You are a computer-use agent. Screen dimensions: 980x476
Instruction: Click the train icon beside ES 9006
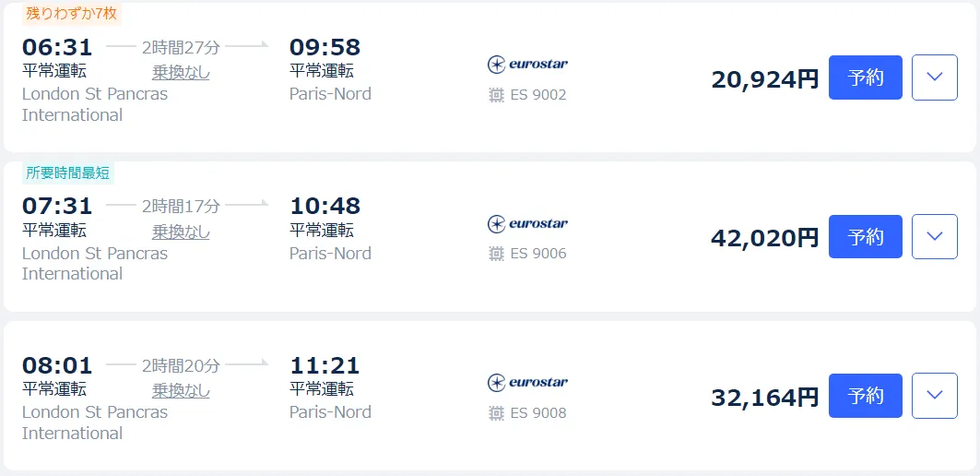[x=497, y=254]
